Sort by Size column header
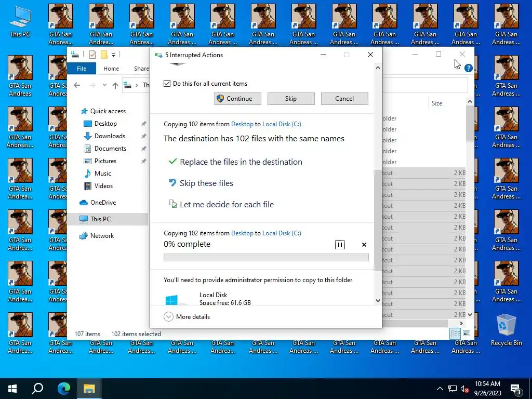 [436, 103]
